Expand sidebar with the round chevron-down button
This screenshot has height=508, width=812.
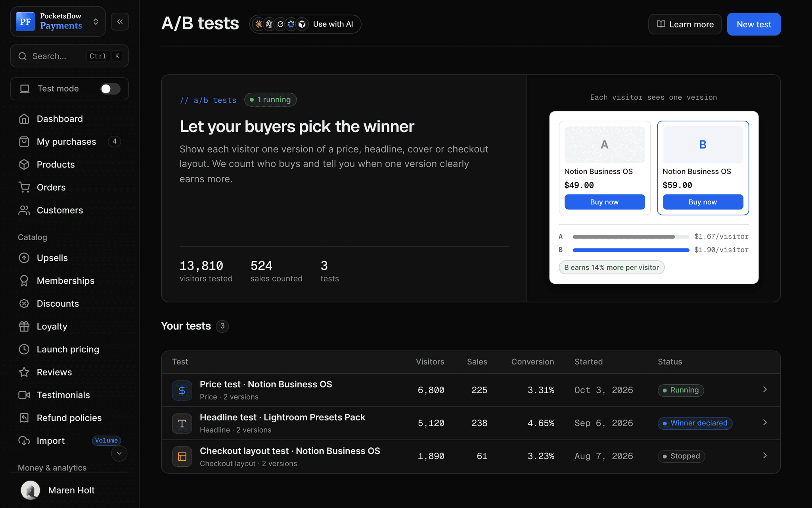(119, 453)
